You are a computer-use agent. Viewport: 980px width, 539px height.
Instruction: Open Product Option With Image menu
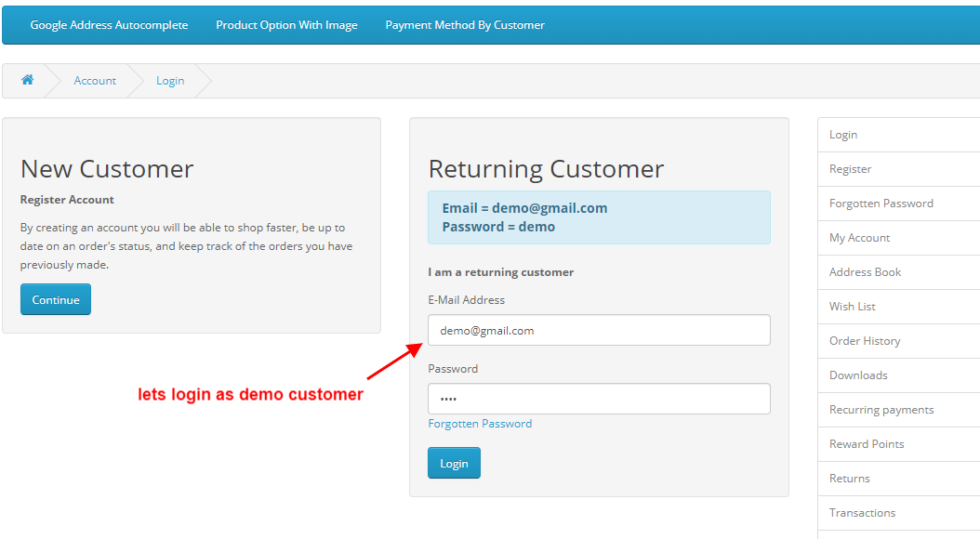(x=286, y=24)
